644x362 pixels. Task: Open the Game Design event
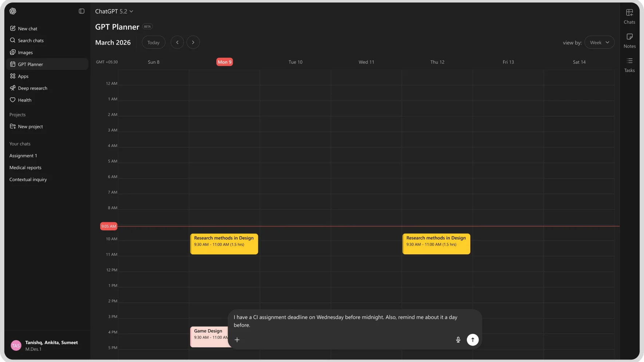[209, 337]
